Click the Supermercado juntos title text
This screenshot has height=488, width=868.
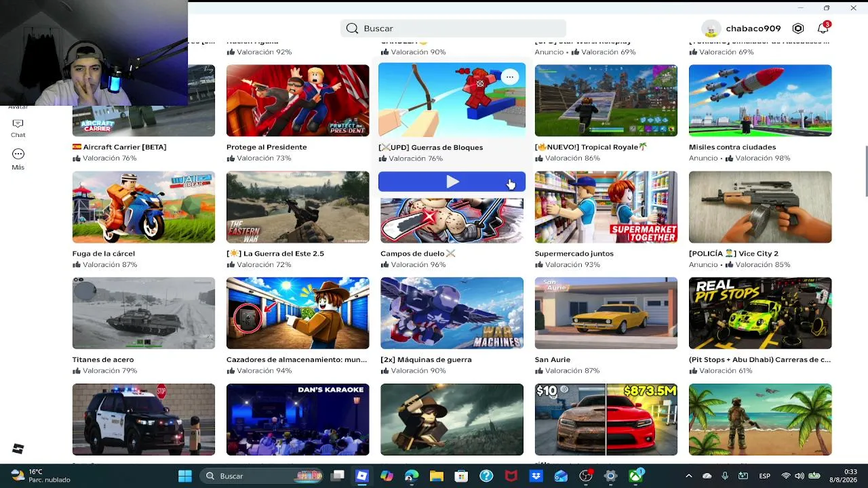click(x=574, y=253)
